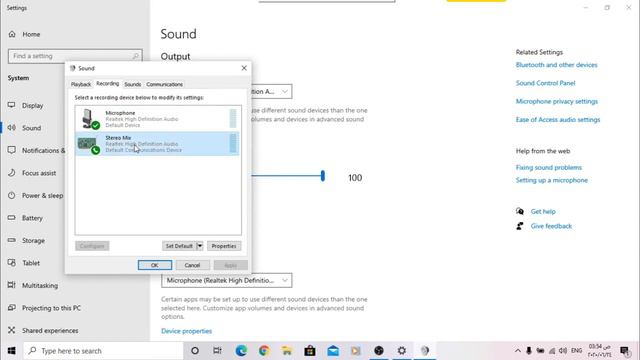Open Projecting to this PC icon
The image size is (640, 360).
click(11, 308)
